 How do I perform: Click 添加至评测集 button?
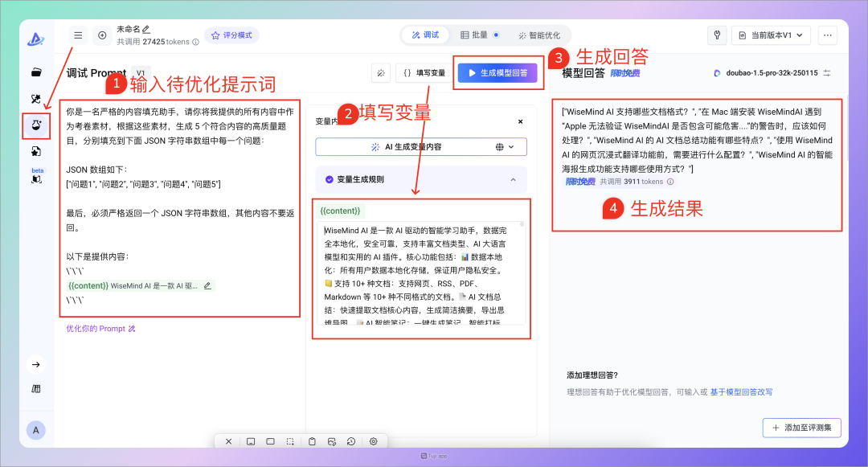click(801, 428)
